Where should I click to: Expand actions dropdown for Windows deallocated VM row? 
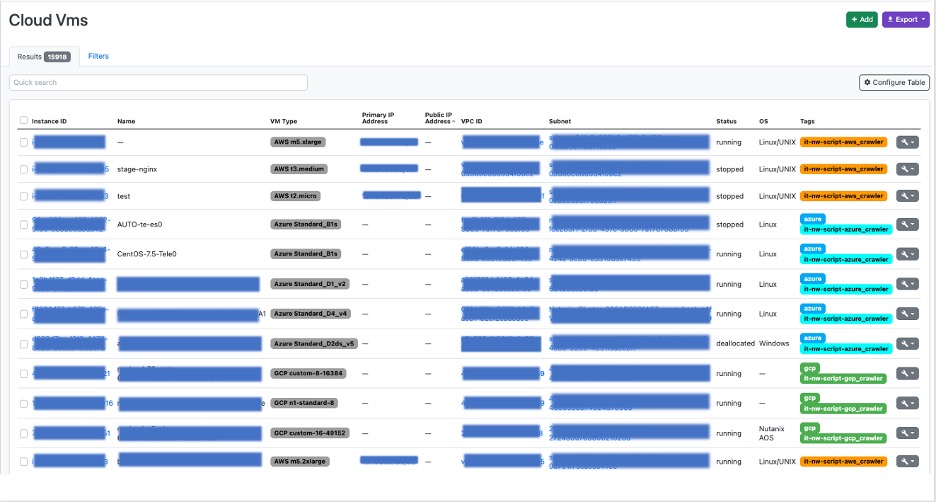913,343
